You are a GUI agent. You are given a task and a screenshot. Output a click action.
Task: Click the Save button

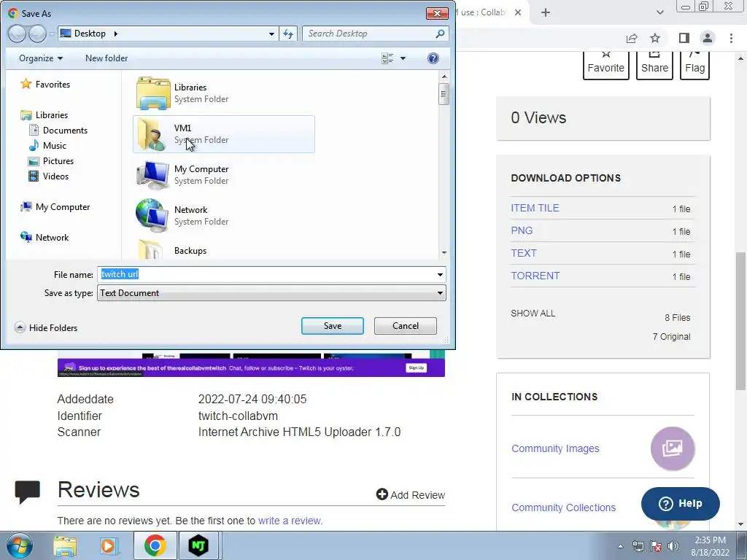tap(333, 326)
